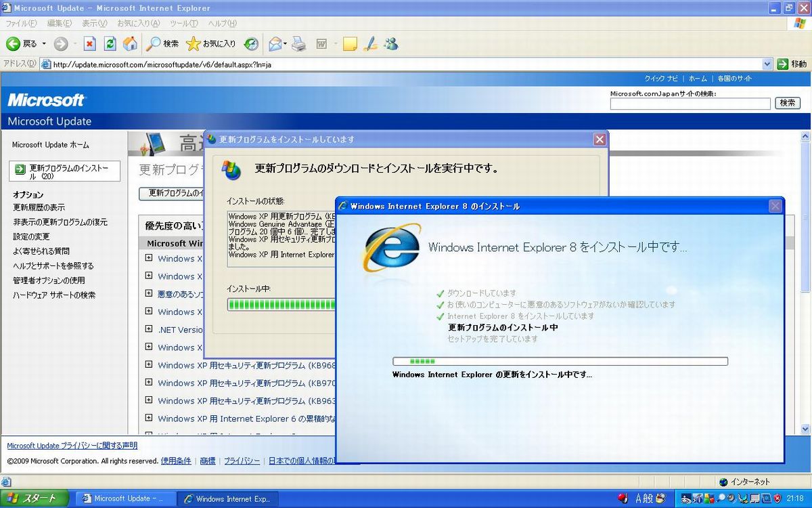The height and width of the screenshot is (508, 812).
Task: Expand the Internet Explorer 6 cumulative update entry
Action: coord(149,418)
